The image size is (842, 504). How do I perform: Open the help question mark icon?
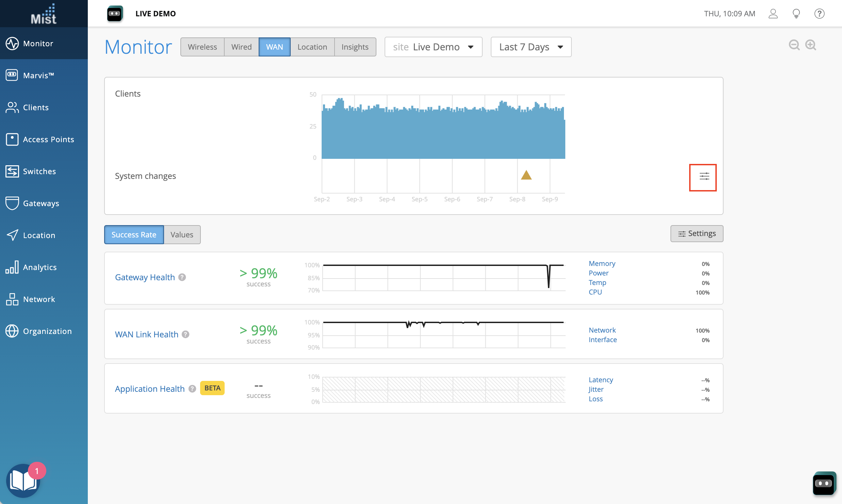tap(819, 14)
